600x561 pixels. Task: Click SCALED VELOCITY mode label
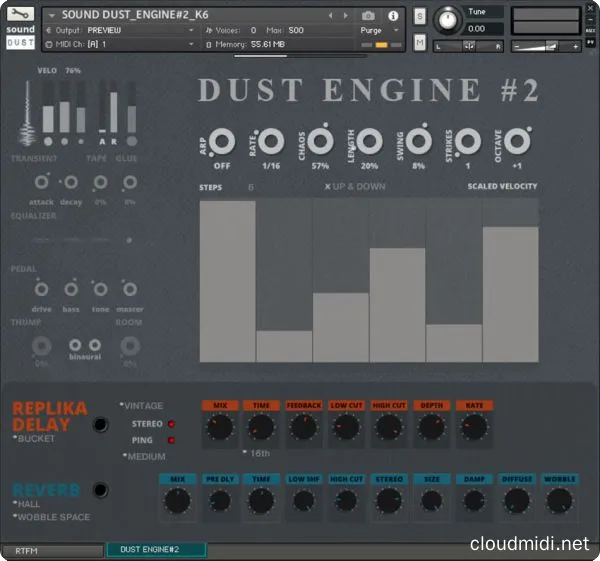502,186
